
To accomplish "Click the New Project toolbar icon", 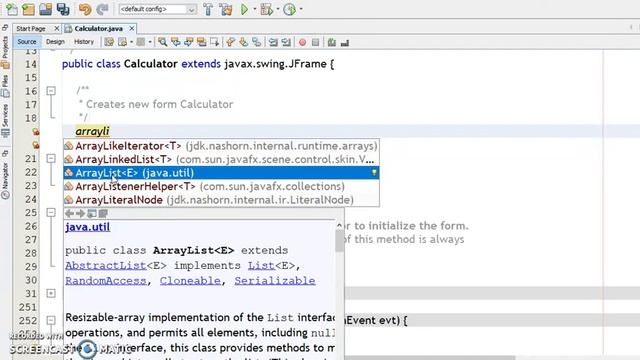I will (28, 9).
